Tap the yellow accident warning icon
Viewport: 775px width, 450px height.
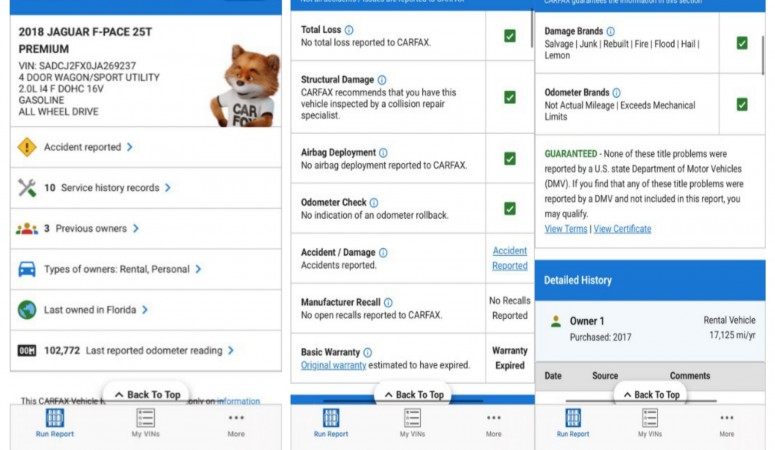pos(27,147)
